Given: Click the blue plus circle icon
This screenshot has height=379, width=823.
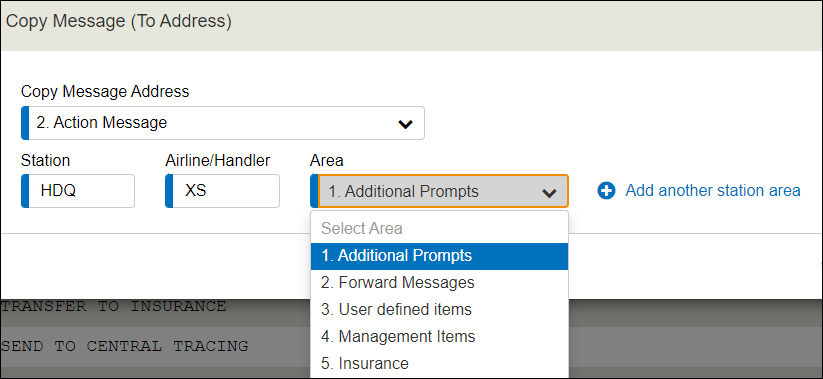Looking at the screenshot, I should [x=606, y=191].
